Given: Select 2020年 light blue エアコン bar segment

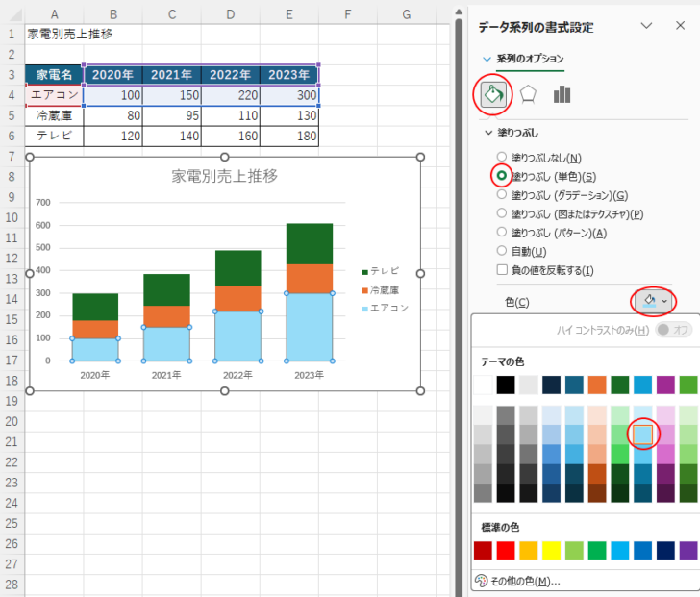Looking at the screenshot, I should coord(95,350).
